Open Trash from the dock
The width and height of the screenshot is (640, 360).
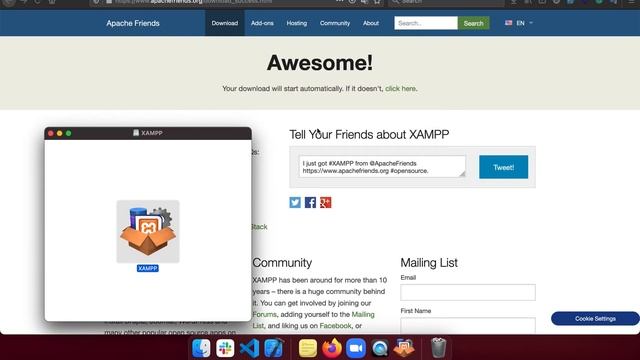click(x=438, y=348)
